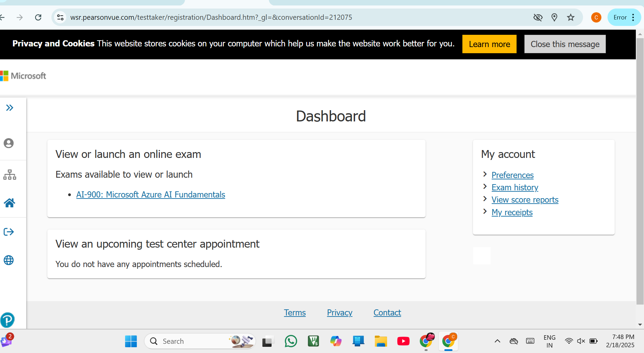Open the Exam history link

[515, 188]
